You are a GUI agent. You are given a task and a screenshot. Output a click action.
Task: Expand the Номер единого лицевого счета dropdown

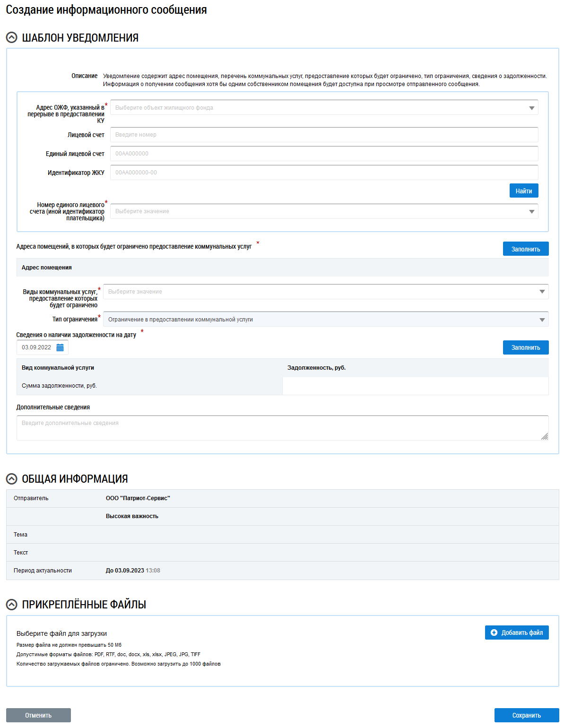click(x=324, y=211)
